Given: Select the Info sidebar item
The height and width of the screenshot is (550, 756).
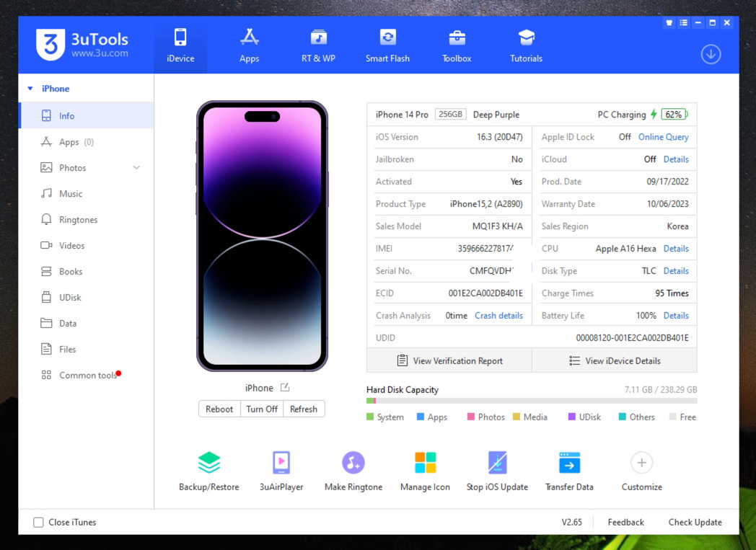Looking at the screenshot, I should [87, 115].
